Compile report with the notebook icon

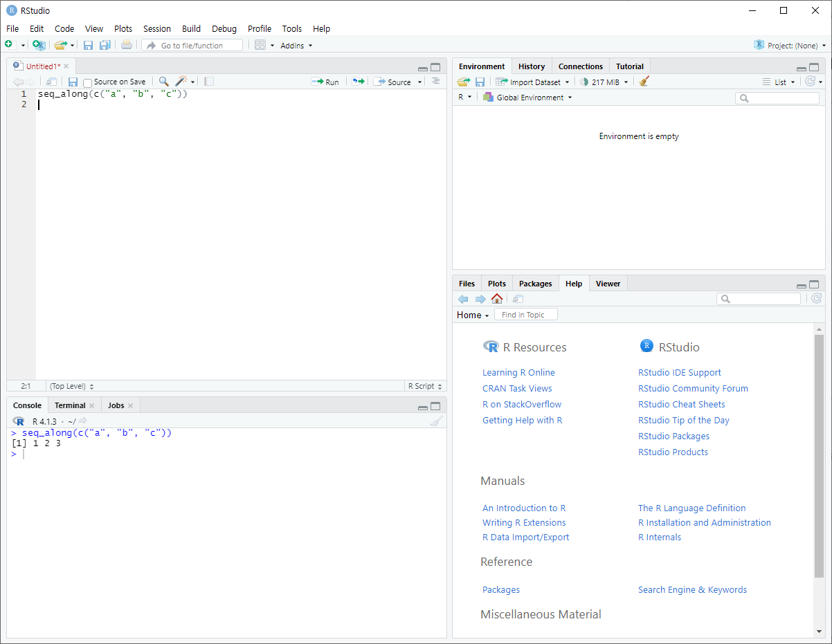209,82
